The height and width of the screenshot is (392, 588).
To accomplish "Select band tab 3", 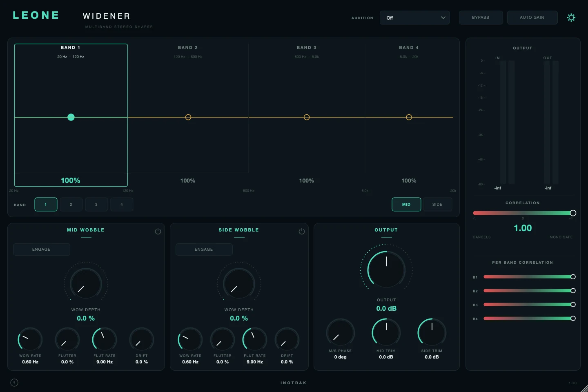I will coord(96,204).
